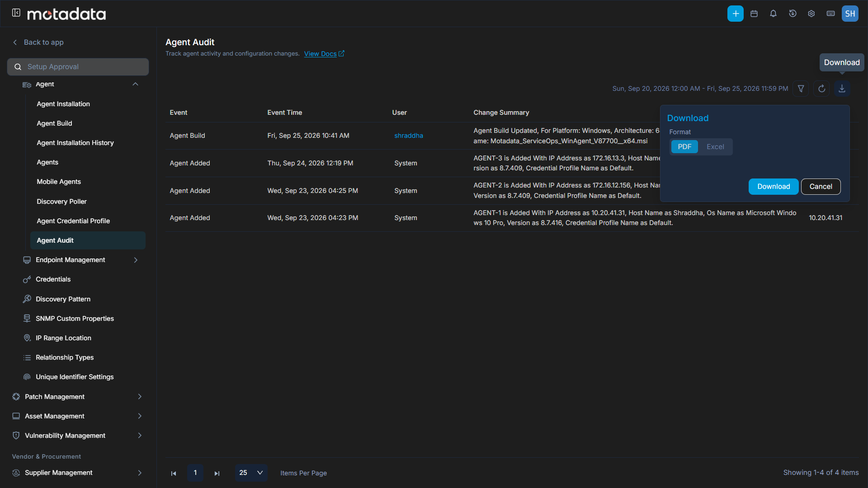Open the notifications bell
Viewport: 868px width, 488px height.
[774, 14]
